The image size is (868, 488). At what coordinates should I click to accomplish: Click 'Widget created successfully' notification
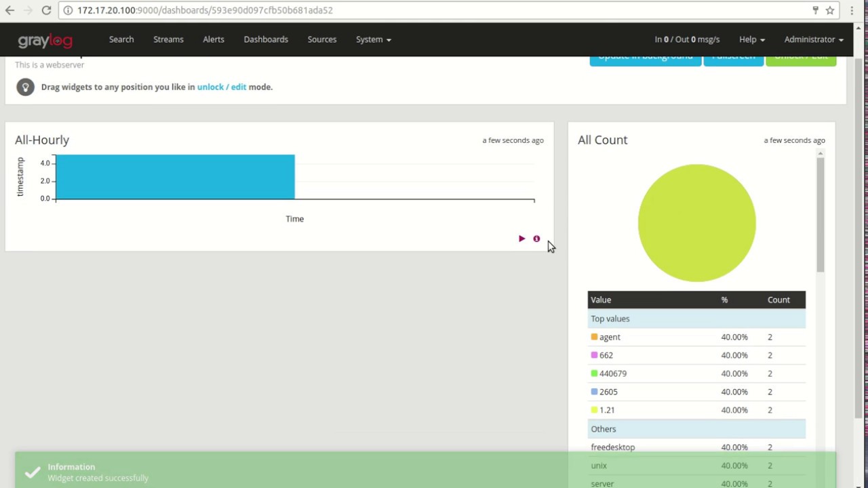click(x=425, y=469)
